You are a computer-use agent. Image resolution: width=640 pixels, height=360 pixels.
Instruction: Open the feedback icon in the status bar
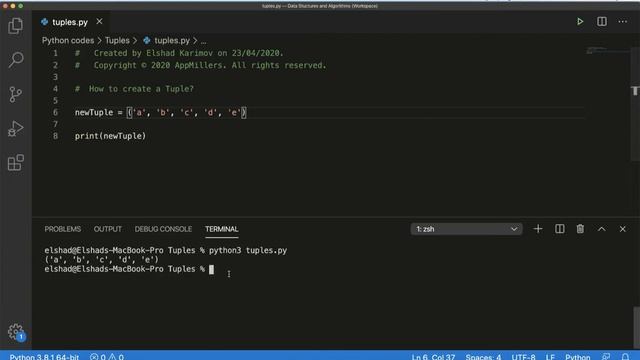coord(606,357)
